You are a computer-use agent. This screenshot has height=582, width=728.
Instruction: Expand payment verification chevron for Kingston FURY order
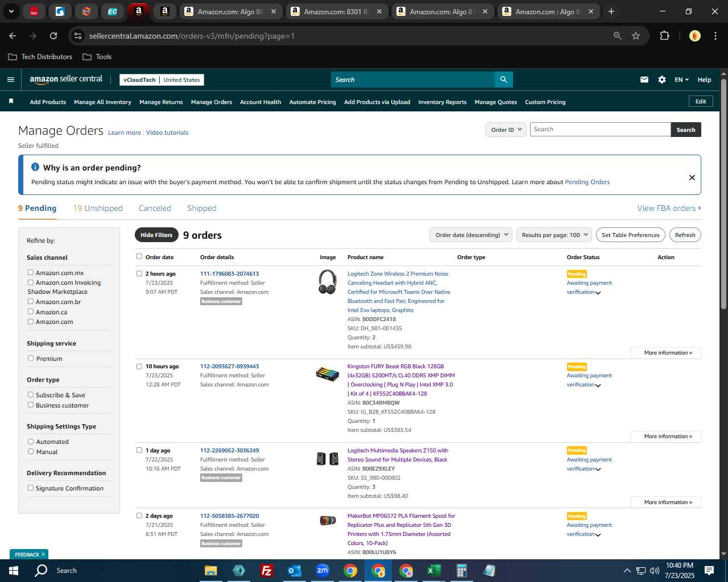598,385
